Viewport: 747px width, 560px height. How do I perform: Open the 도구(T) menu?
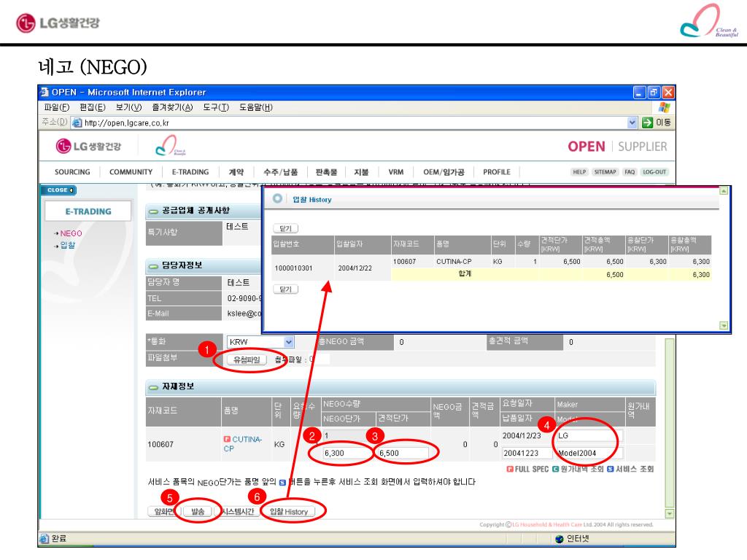click(216, 107)
